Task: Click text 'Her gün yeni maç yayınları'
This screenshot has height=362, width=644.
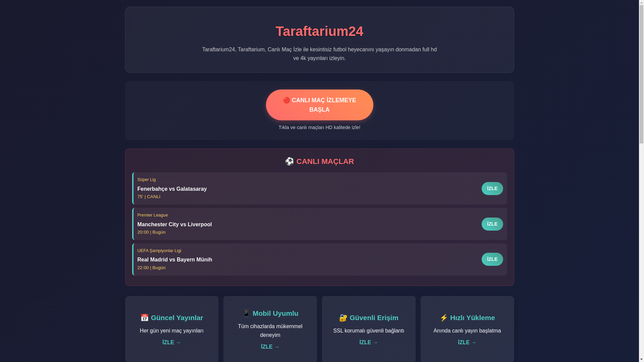Action: pos(171,330)
